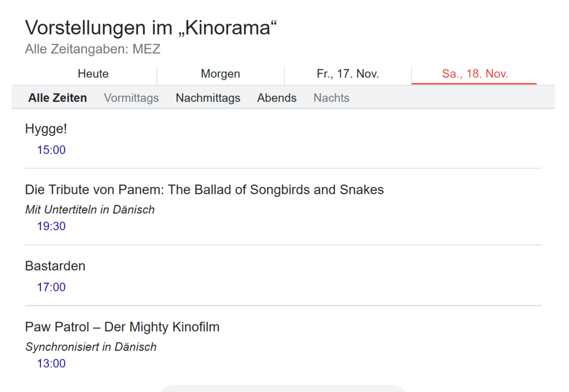Select the 19:30 Panem showtime
The width and height of the screenshot is (569, 392).
tap(51, 226)
